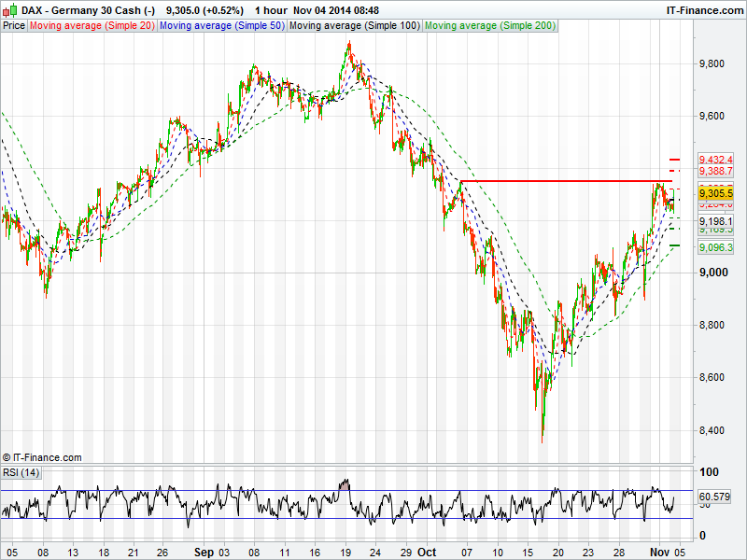Click the Nov 04 2014 08:48 timestamp

click(x=336, y=10)
